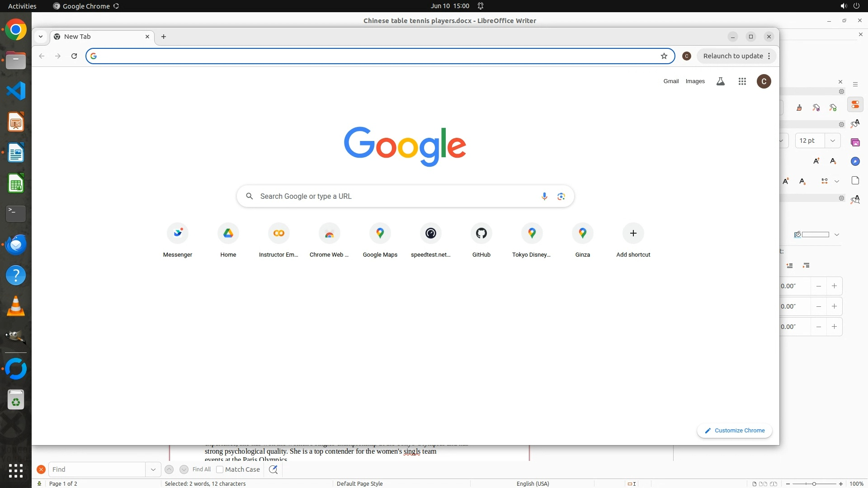Open the Find and Replace icon
The image size is (868, 488).
(x=273, y=469)
